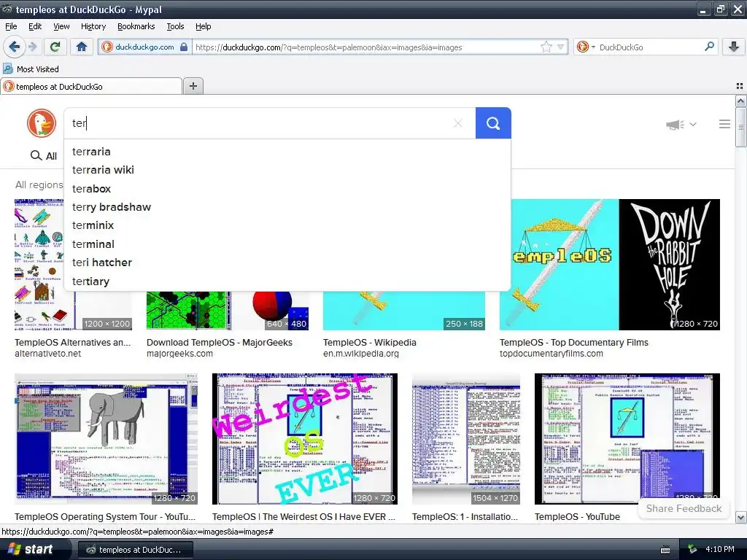Select the 'templeos at DuckDuckGo' tab
The height and width of the screenshot is (560, 747).
click(x=91, y=86)
